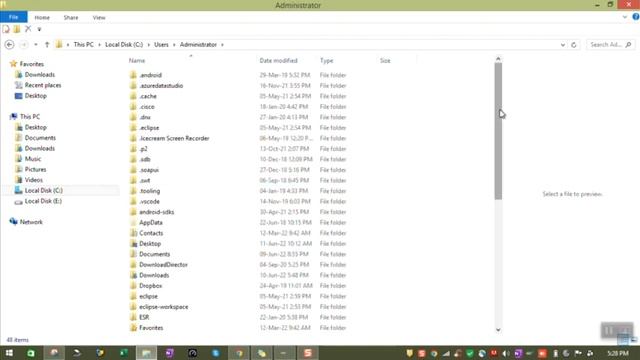640x360 pixels.
Task: Click the Back navigation arrow
Action: 9,44
